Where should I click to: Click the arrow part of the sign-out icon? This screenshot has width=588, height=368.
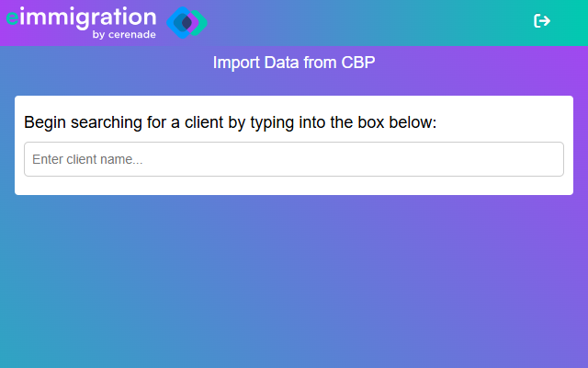pyautogui.click(x=545, y=20)
